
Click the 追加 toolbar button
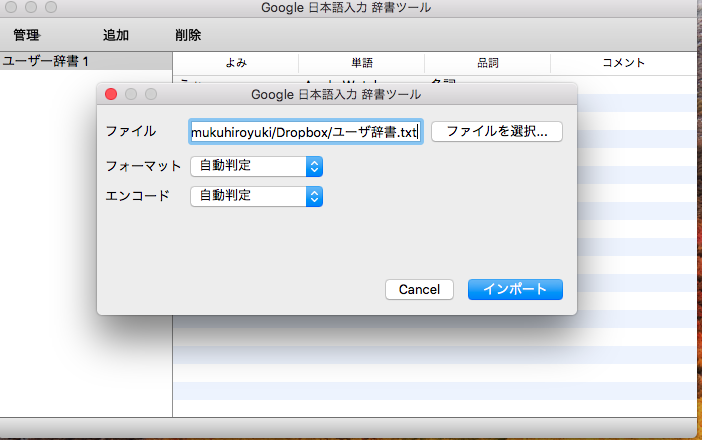tap(116, 35)
